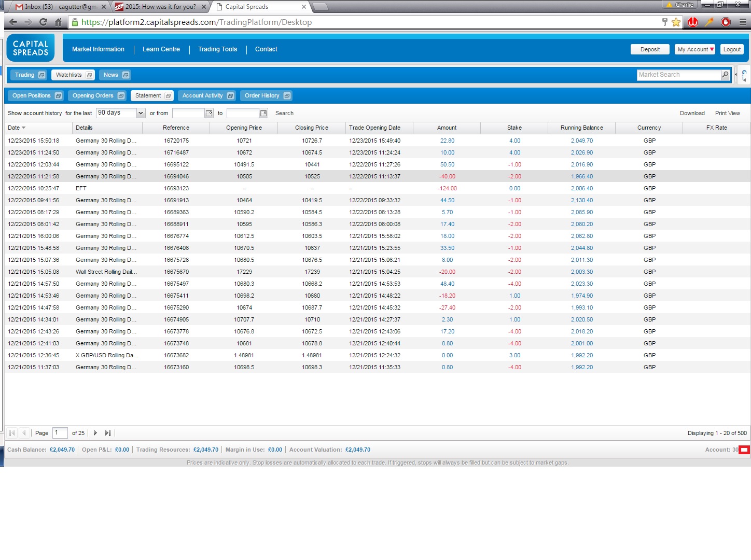Click the from-date input field

tap(188, 113)
